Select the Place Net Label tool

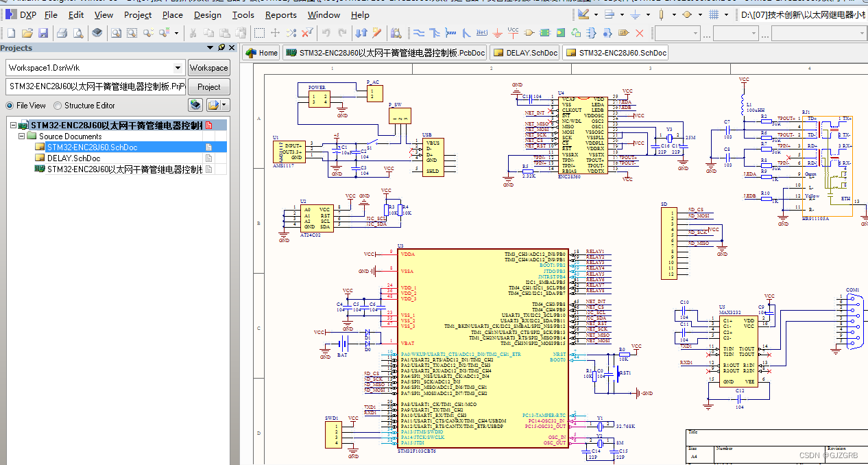point(482,32)
